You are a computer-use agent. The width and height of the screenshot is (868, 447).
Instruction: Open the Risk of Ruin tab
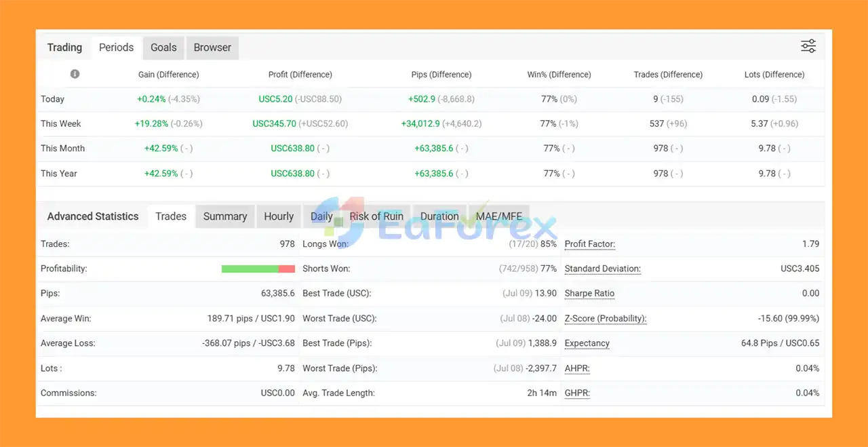point(376,216)
